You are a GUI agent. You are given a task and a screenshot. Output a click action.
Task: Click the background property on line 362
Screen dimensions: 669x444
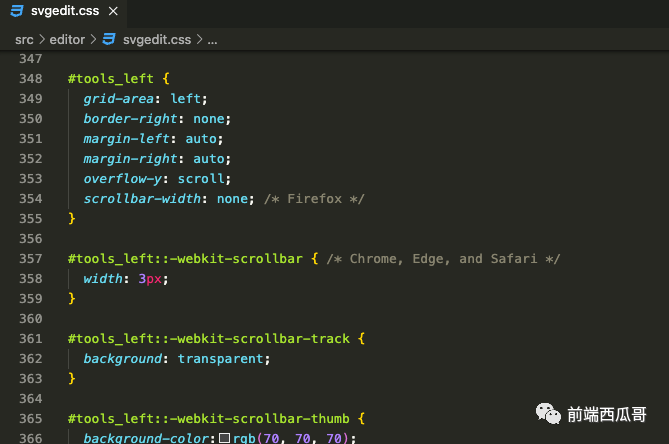pyautogui.click(x=122, y=359)
